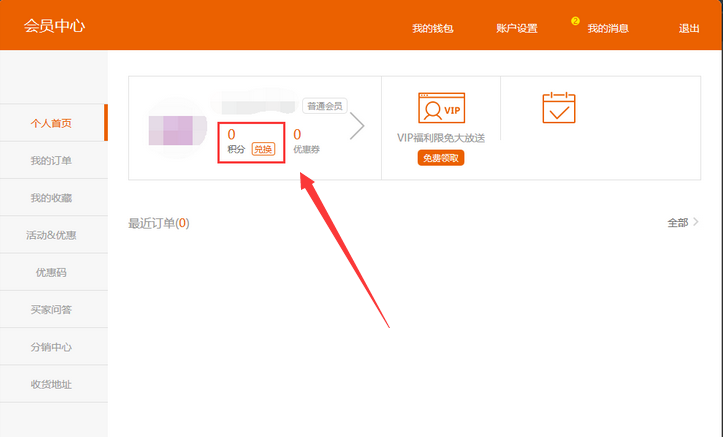The width and height of the screenshot is (723, 437).
Task: Go to 分销中心 in the sidebar
Action: click(x=51, y=347)
